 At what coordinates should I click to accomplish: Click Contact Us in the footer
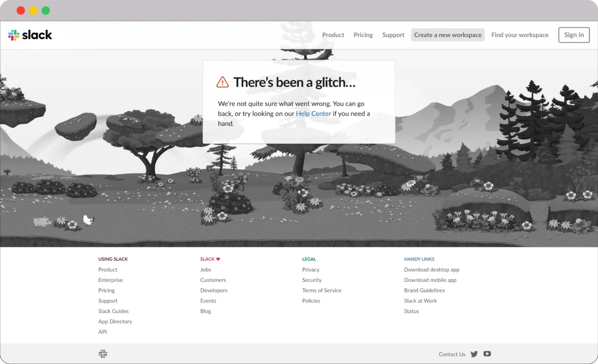(x=452, y=354)
